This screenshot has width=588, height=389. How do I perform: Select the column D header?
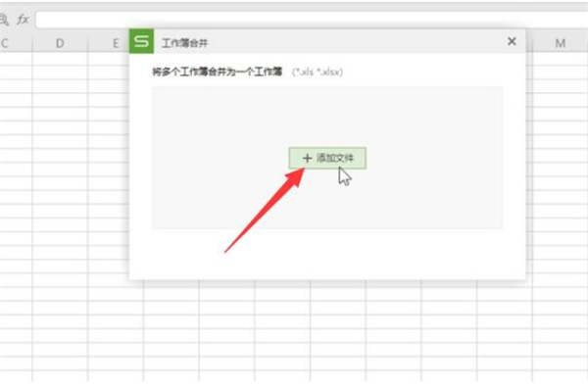(x=60, y=43)
